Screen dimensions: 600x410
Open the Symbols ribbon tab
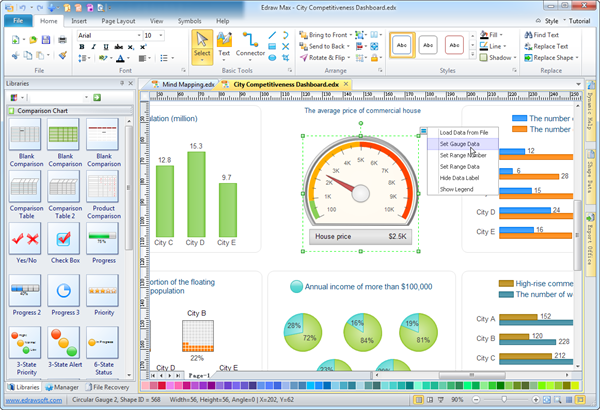tap(189, 21)
